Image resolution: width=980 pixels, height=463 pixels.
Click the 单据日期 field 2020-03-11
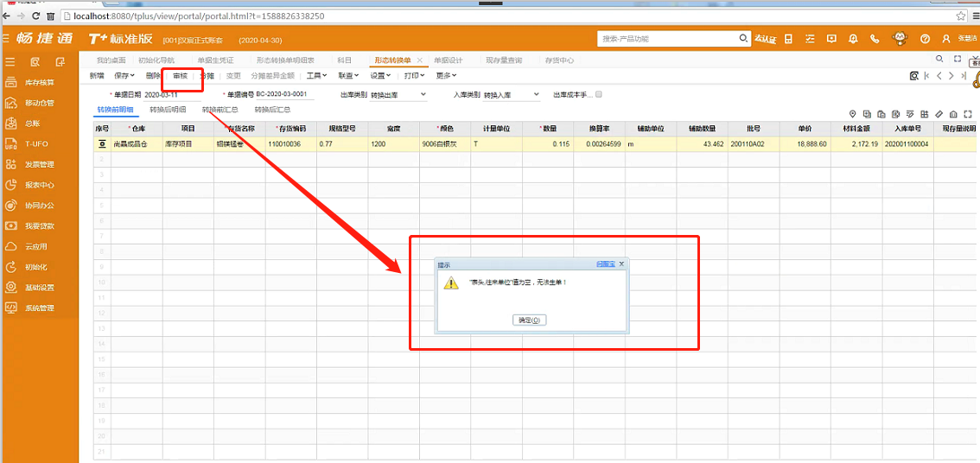[x=173, y=95]
